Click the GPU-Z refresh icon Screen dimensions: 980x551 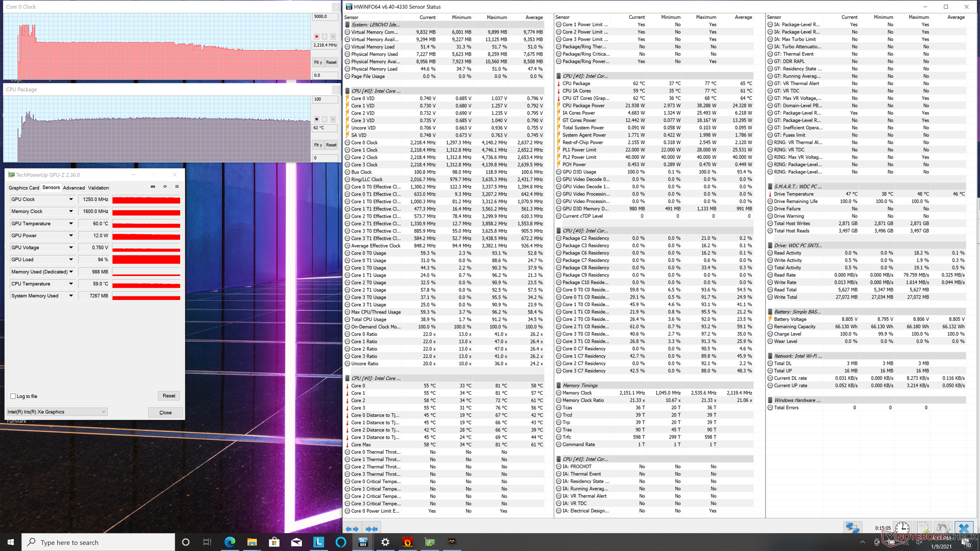[165, 187]
